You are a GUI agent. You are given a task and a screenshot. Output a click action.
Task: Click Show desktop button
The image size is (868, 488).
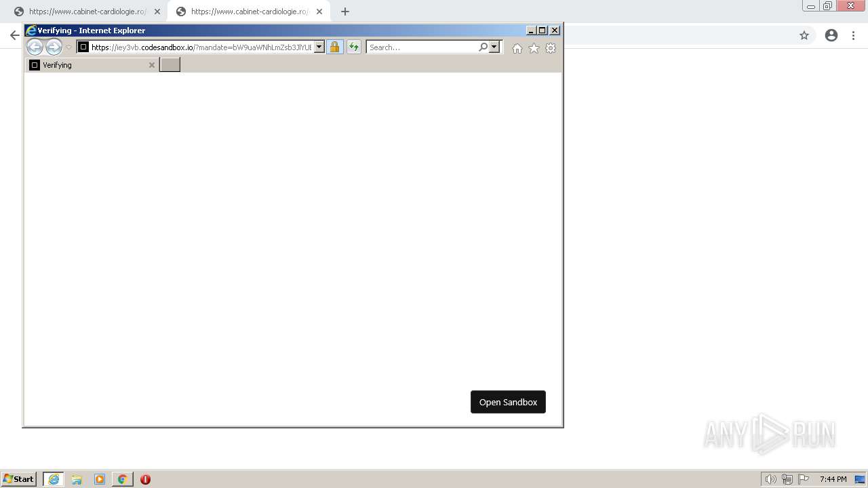pos(861,479)
